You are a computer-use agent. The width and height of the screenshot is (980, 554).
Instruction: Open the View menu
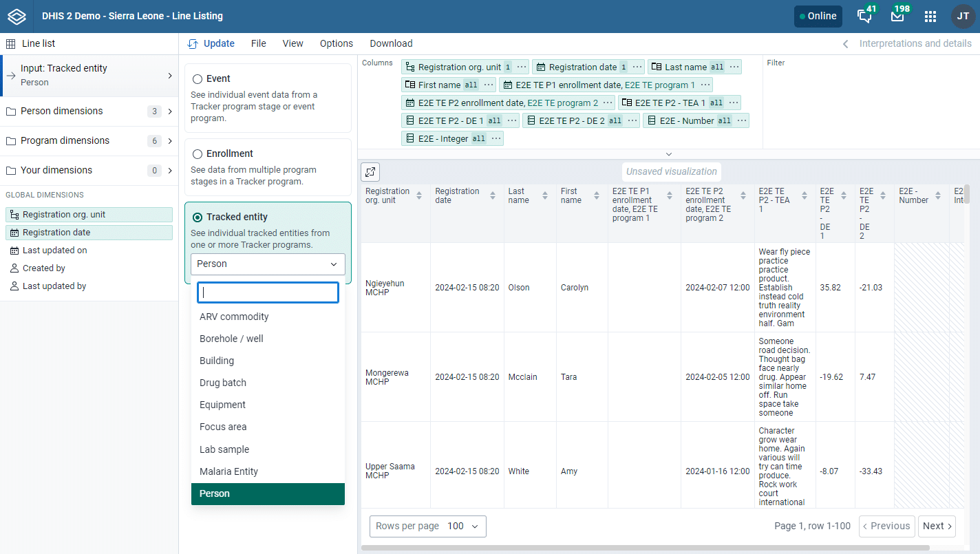coord(292,43)
